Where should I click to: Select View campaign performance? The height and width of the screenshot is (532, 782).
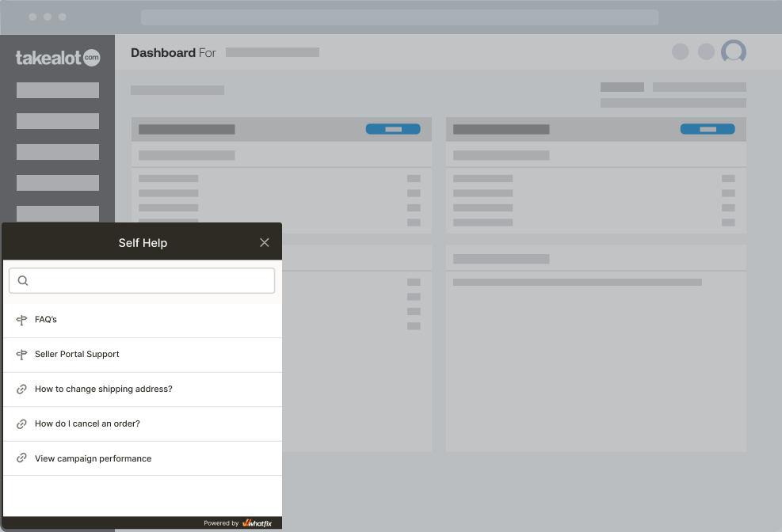coord(143,458)
